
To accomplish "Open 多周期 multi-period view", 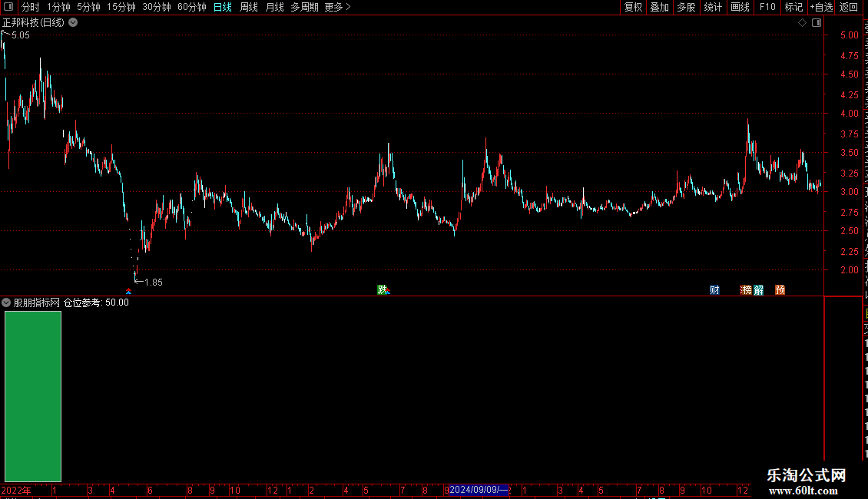I will click(304, 7).
